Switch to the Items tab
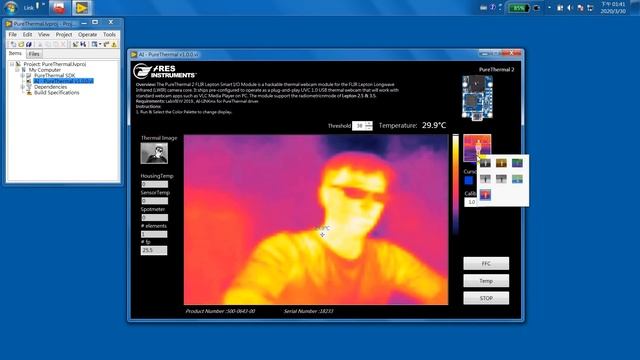This screenshot has height=360, width=640. point(15,53)
